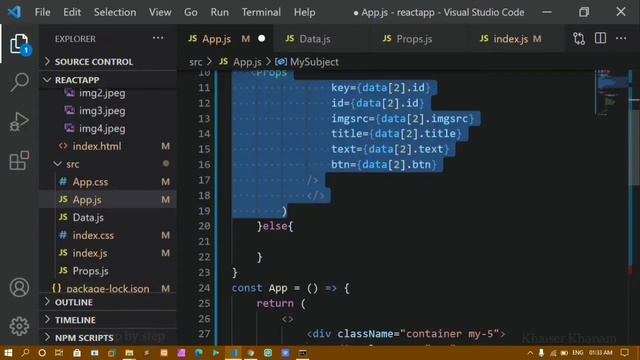Click the VS Code icon in taskbar
Image resolution: width=640 pixels, height=360 pixels.
234,353
